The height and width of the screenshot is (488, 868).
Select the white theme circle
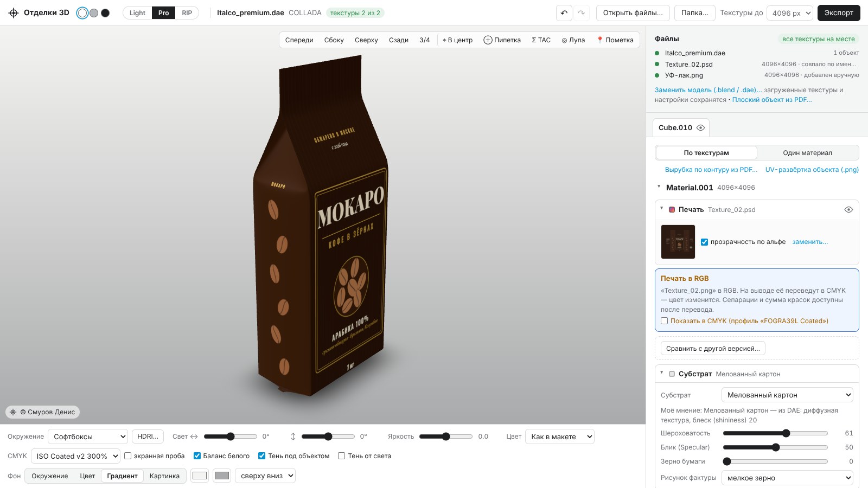click(82, 13)
